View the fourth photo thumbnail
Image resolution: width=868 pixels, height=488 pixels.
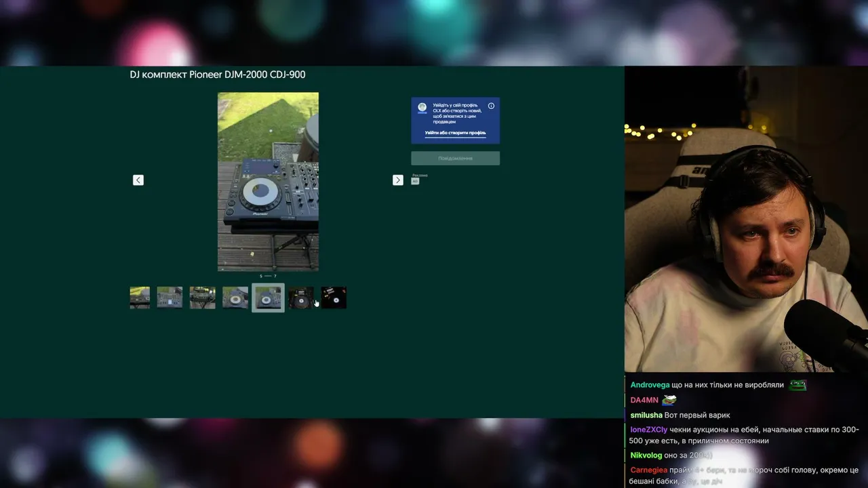[x=235, y=298]
